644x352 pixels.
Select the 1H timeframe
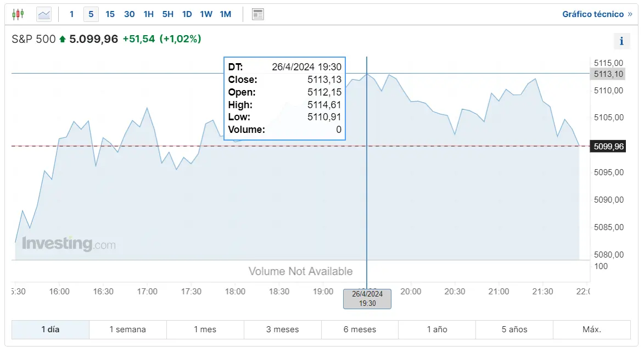pyautogui.click(x=148, y=14)
